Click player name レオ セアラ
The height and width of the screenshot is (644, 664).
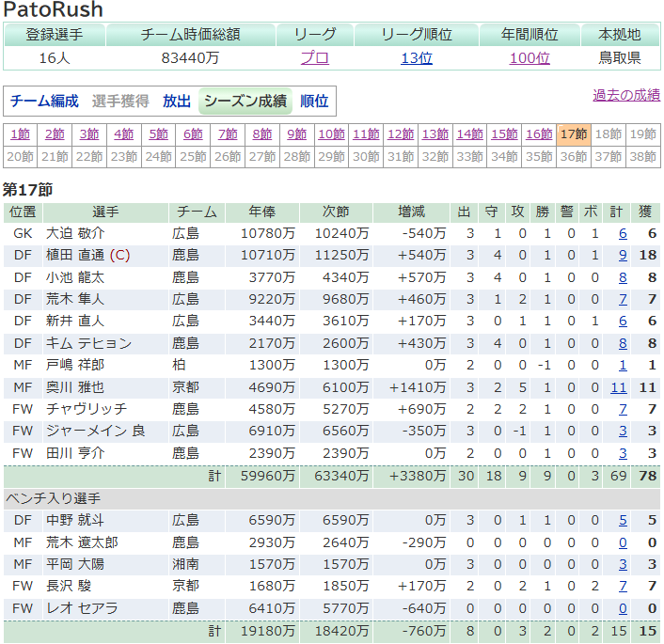click(x=82, y=608)
